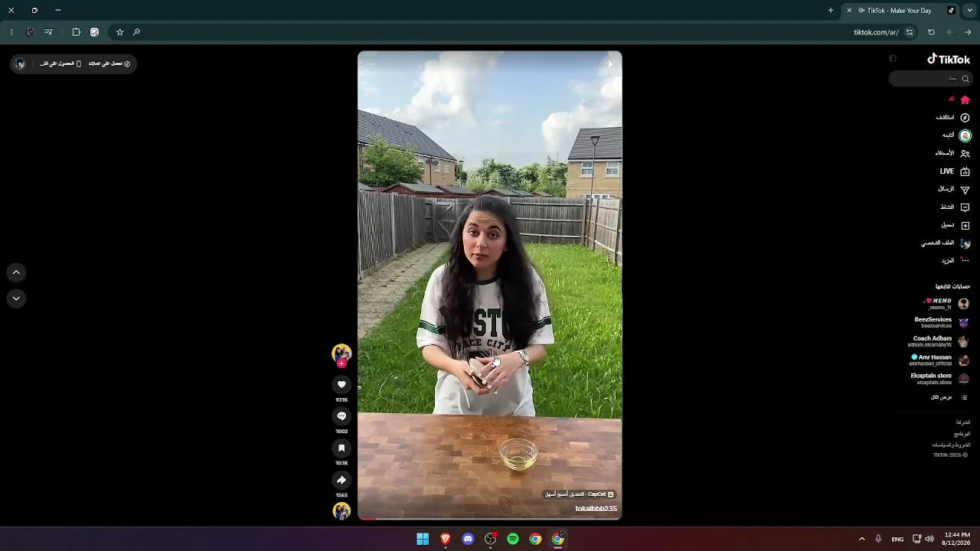Open the Company footer link
Screen dimensions: 980x551
(x=962, y=422)
